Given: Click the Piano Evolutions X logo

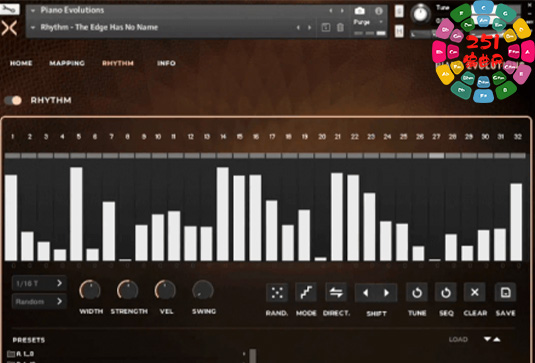Looking at the screenshot, I should coord(9,28).
